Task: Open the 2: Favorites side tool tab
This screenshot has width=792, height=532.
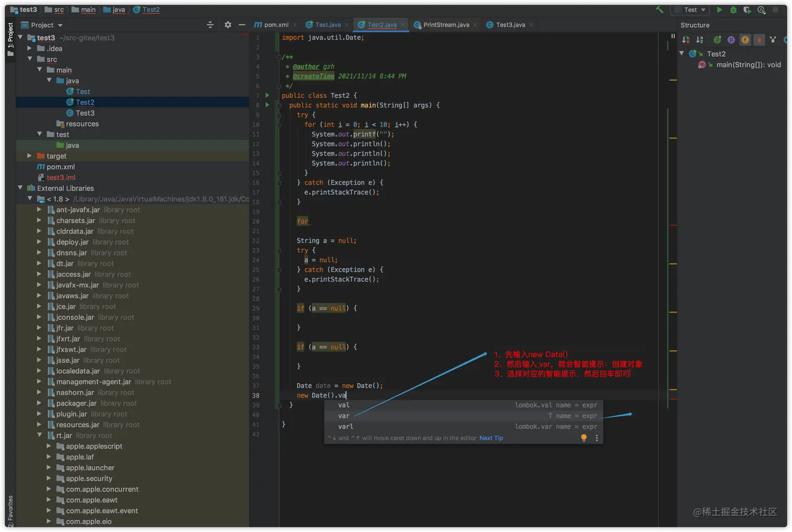Action: click(x=10, y=511)
